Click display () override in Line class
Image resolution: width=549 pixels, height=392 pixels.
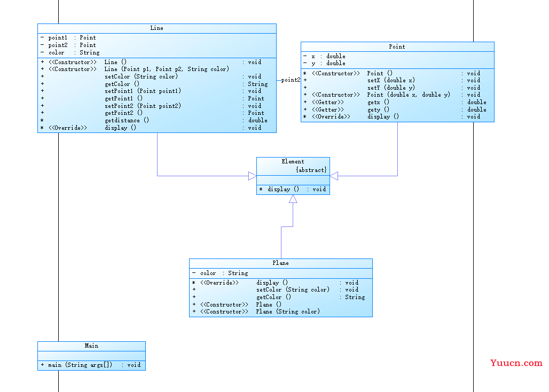point(151,128)
